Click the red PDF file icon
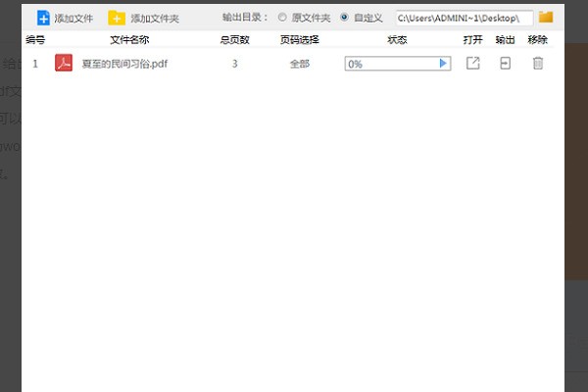 64,64
